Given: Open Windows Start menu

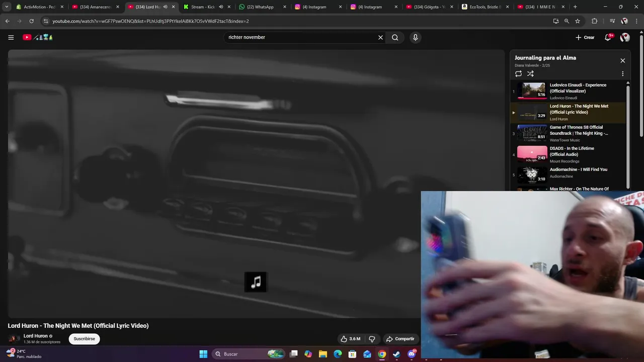Looking at the screenshot, I should (203, 354).
